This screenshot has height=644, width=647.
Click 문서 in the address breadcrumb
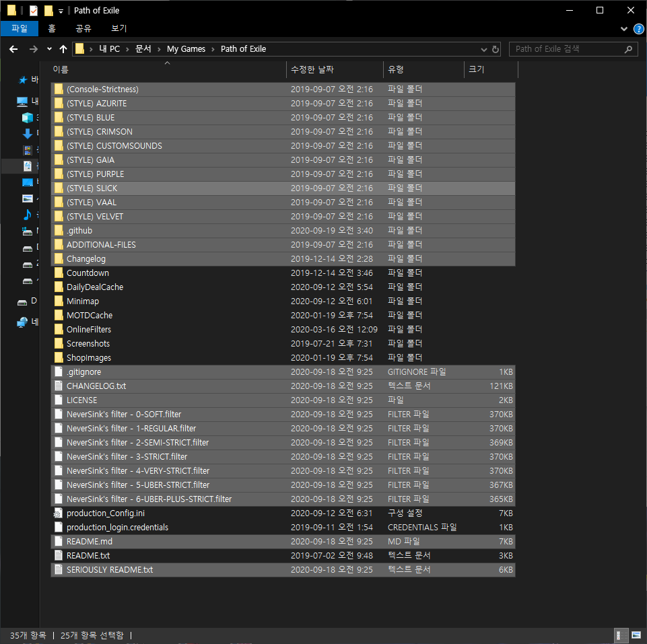(x=143, y=49)
